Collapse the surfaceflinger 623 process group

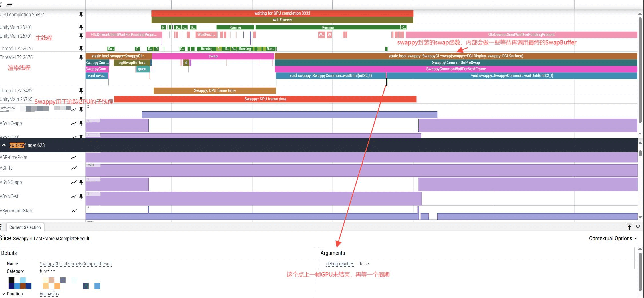(4, 145)
